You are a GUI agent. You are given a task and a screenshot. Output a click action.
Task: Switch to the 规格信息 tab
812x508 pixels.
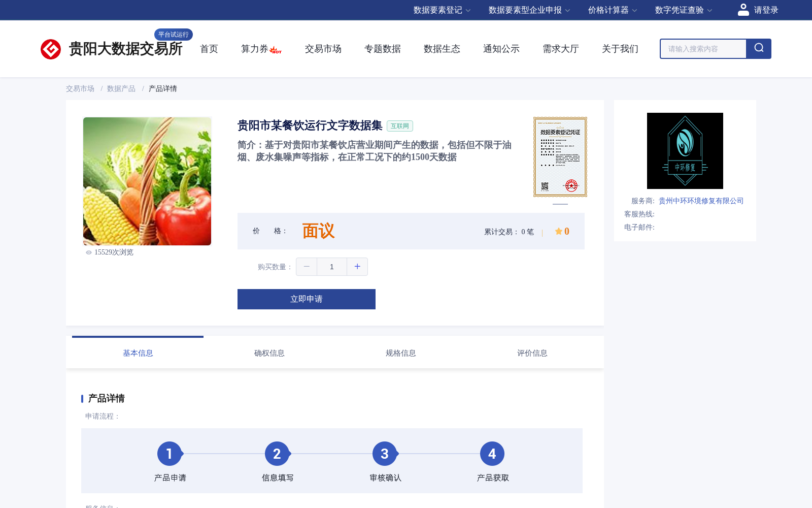[x=401, y=353]
